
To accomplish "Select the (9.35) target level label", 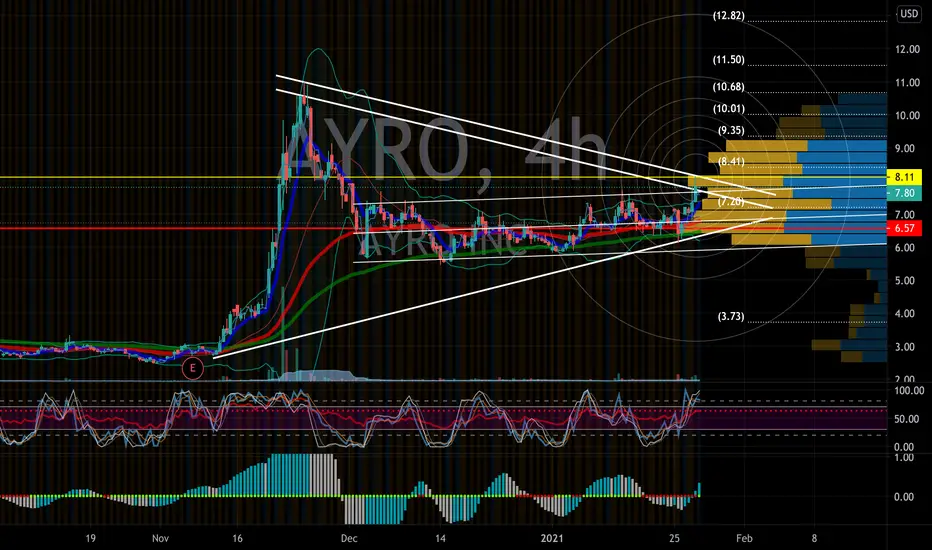I will (x=731, y=131).
